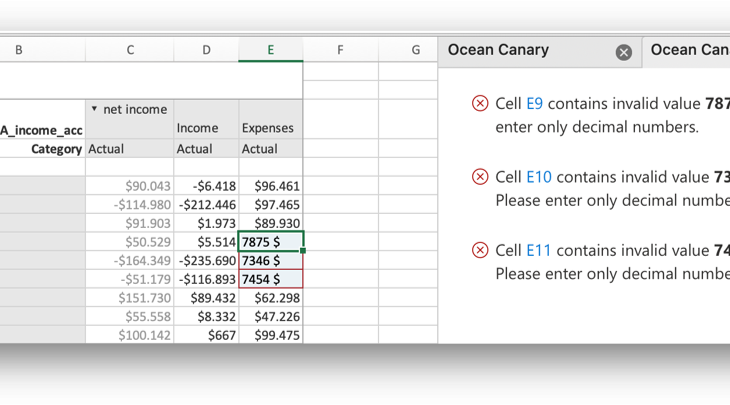The image size is (730, 405).
Task: Select the Income value -$212.446
Action: coord(206,205)
